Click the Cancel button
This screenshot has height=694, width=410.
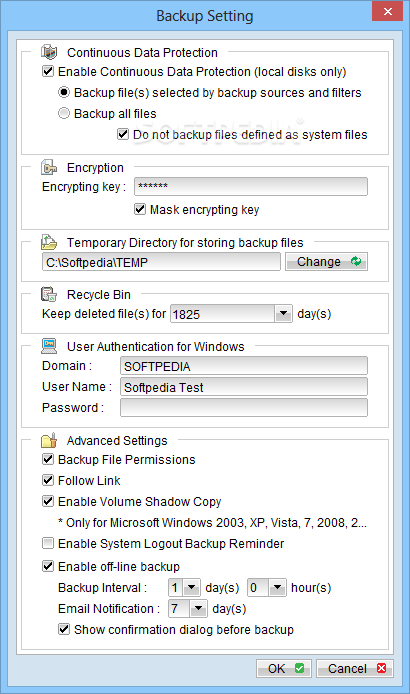(x=355, y=668)
